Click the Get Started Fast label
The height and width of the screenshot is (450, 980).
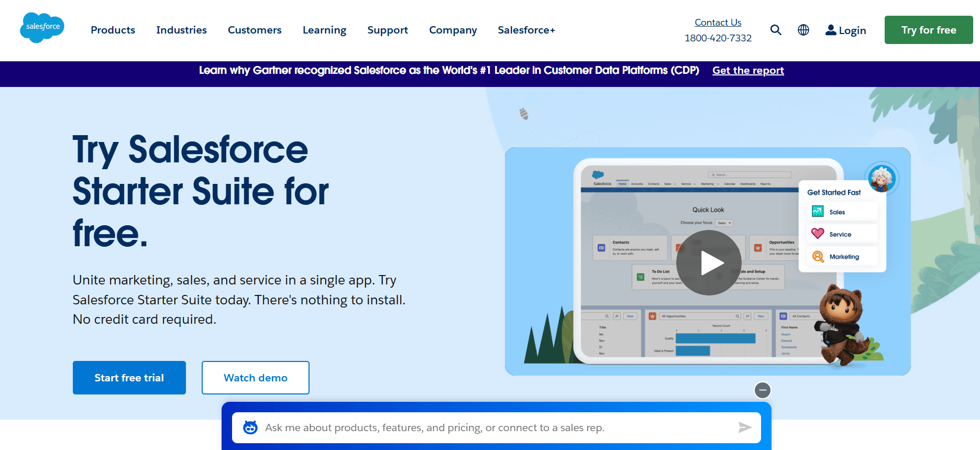(834, 192)
